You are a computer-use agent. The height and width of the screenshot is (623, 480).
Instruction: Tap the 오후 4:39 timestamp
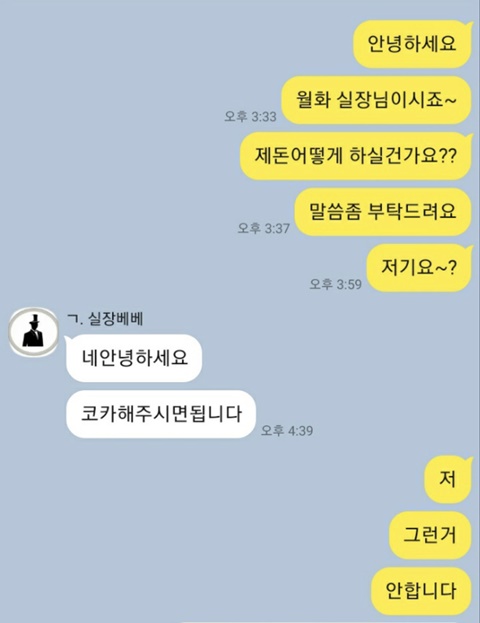(x=287, y=430)
